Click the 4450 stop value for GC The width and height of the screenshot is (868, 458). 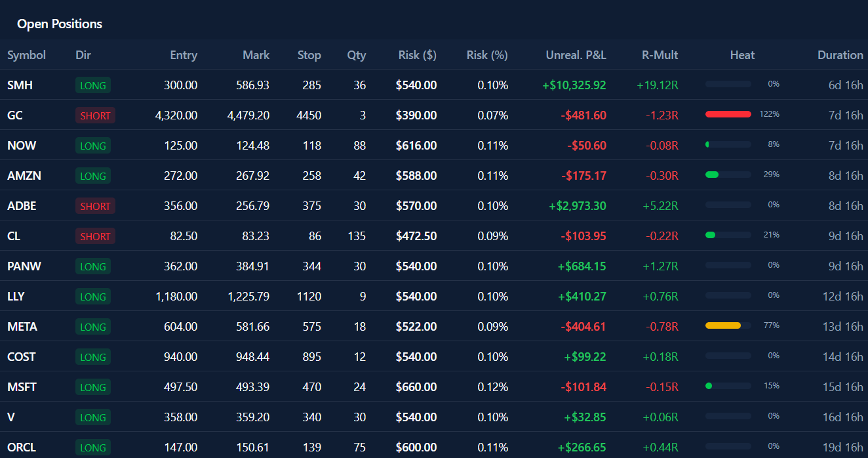click(309, 115)
